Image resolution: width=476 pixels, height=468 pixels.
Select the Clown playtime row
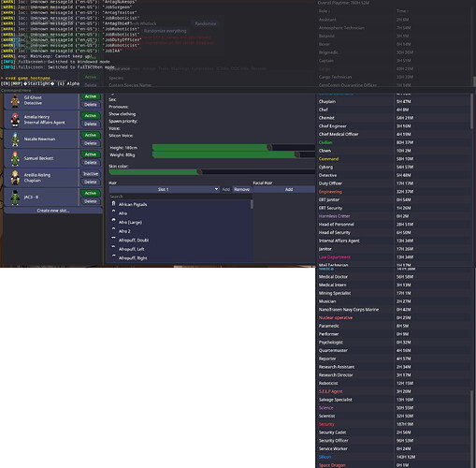tap(394, 151)
